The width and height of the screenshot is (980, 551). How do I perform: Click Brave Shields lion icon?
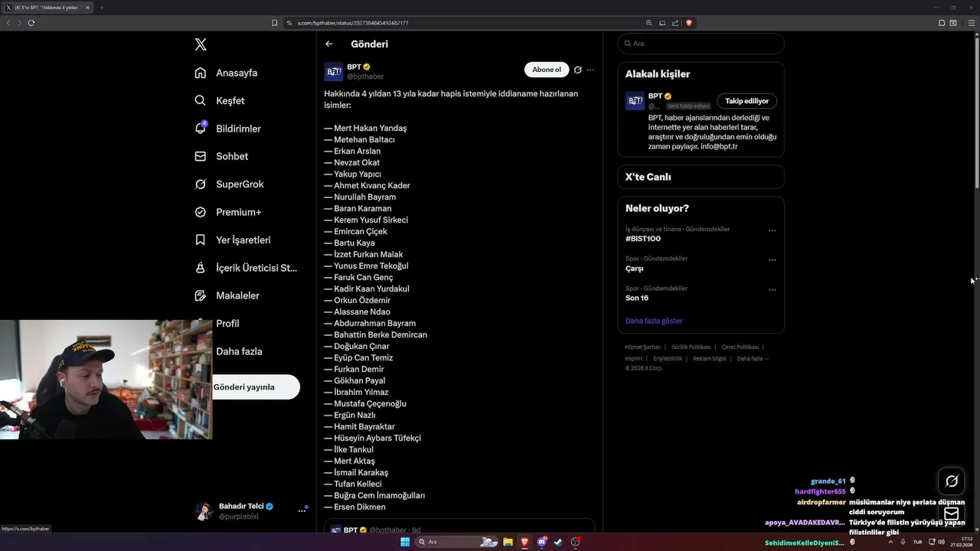(689, 23)
